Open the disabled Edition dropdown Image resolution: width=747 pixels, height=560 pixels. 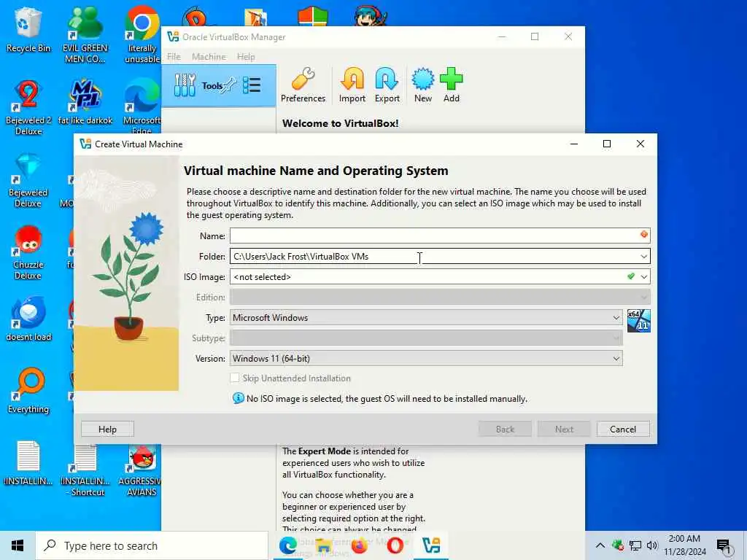coord(440,297)
